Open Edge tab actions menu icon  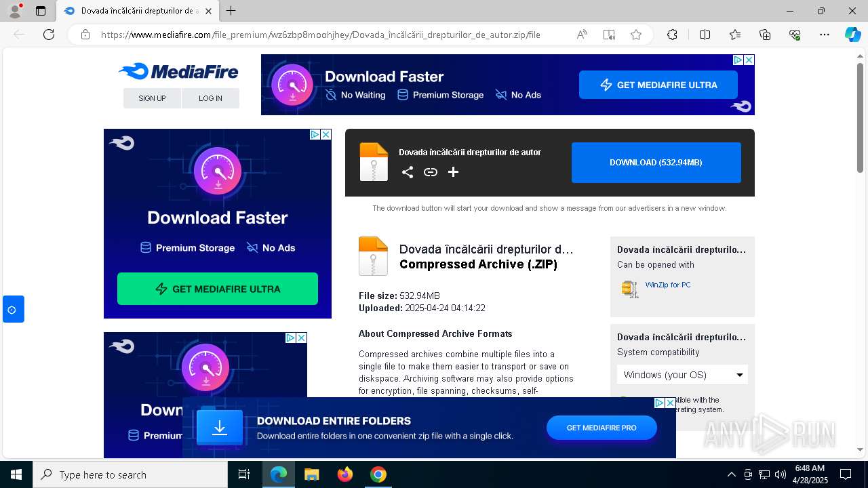pos(41,11)
